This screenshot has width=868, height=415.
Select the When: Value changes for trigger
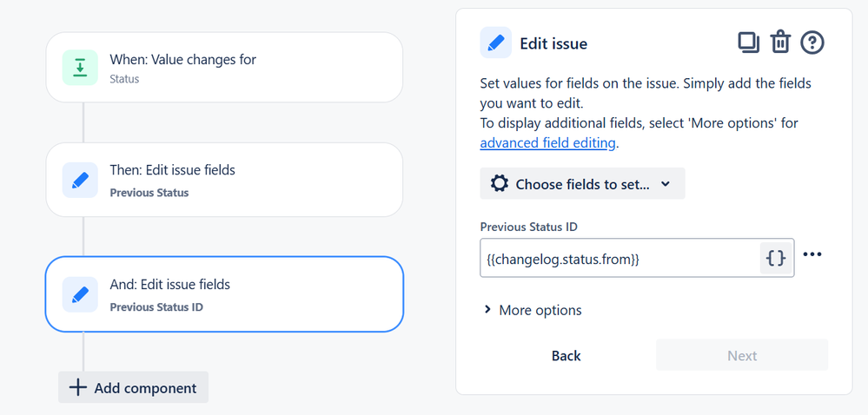224,68
